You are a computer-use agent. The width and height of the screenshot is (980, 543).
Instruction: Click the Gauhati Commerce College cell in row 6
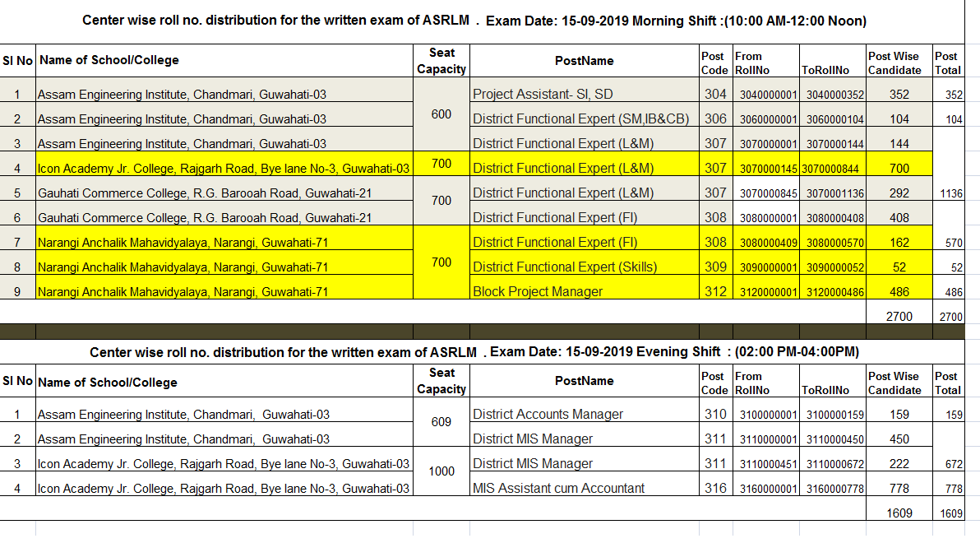click(224, 213)
